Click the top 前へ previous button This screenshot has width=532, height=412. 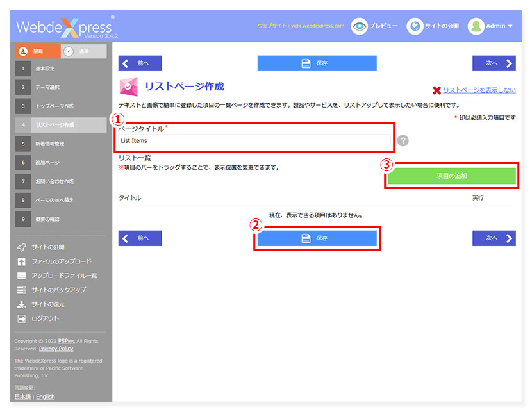[140, 63]
